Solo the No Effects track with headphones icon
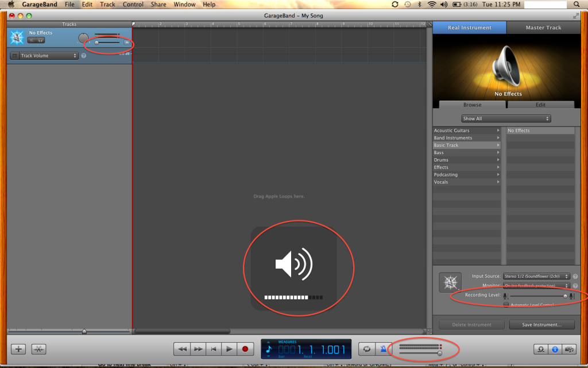The width and height of the screenshot is (588, 368). 41,40
